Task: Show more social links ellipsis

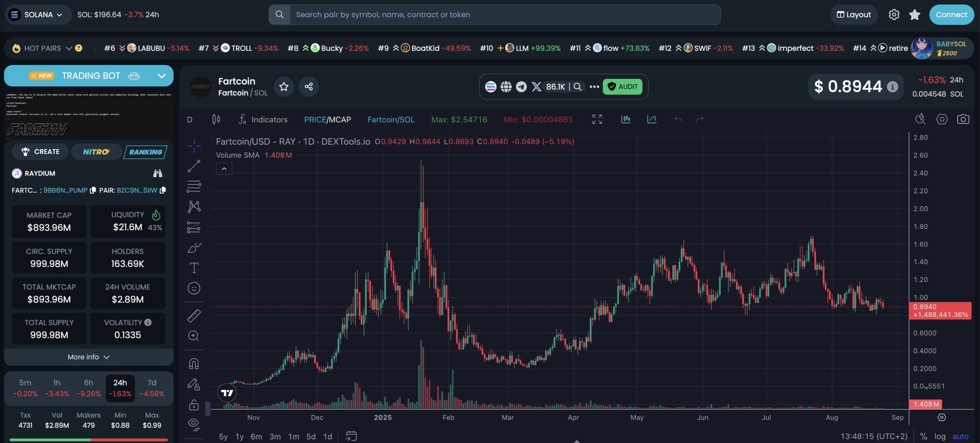Action: tap(594, 87)
